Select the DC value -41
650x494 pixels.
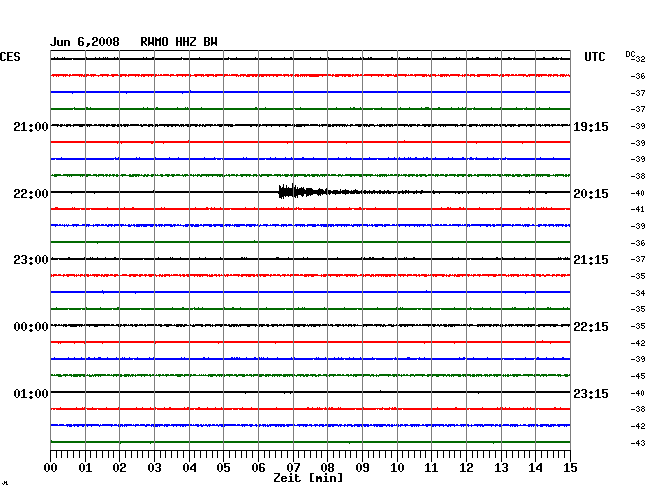[x=638, y=209]
